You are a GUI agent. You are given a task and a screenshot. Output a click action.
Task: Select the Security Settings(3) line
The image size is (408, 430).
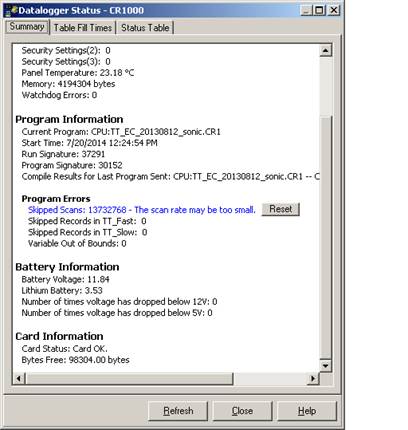(x=66, y=62)
